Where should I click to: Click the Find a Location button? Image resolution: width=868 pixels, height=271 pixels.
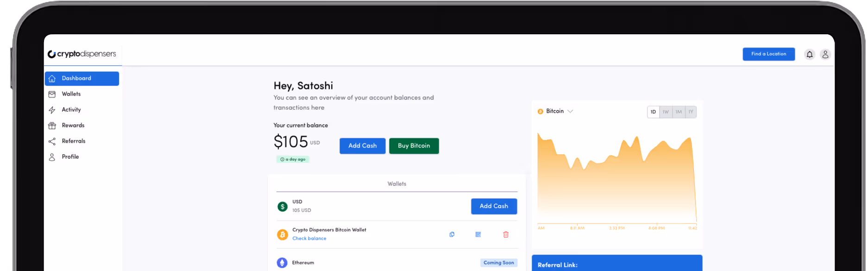point(769,54)
